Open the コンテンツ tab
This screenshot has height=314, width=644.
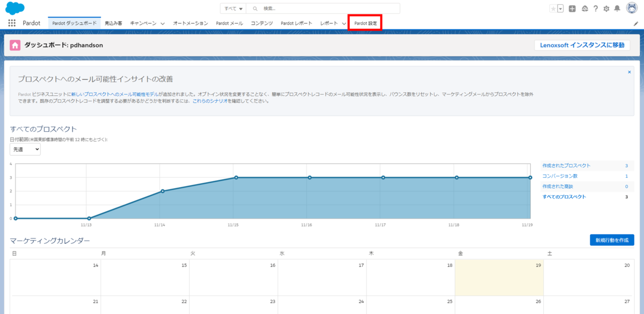pos(262,24)
